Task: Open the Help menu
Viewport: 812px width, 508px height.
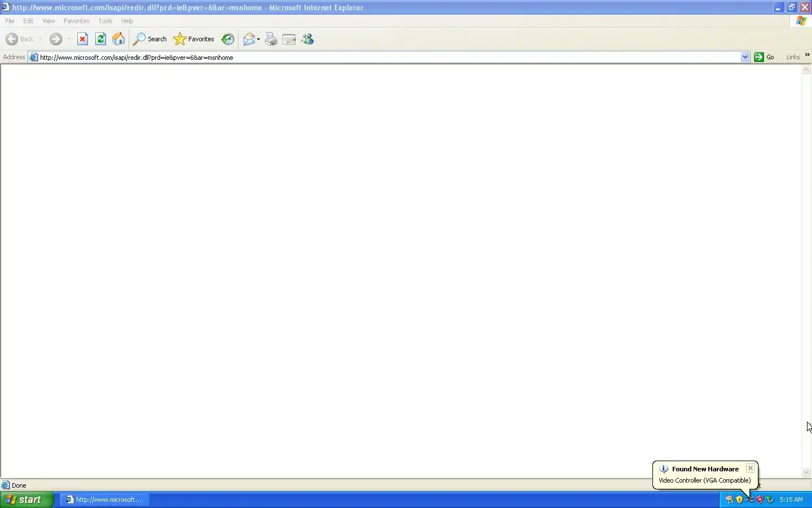Action: click(x=127, y=21)
